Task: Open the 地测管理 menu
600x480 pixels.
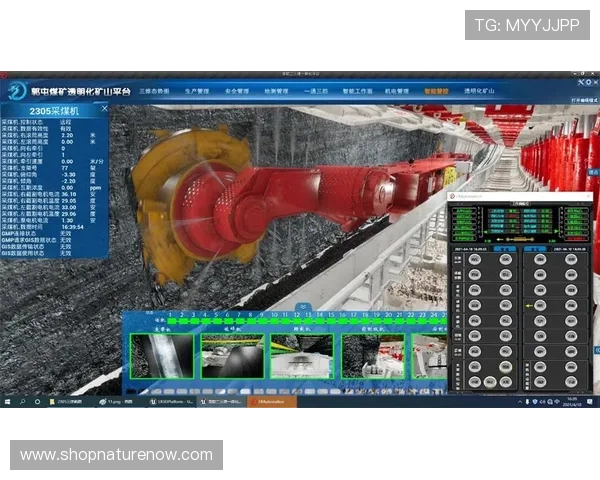Action: 276,91
